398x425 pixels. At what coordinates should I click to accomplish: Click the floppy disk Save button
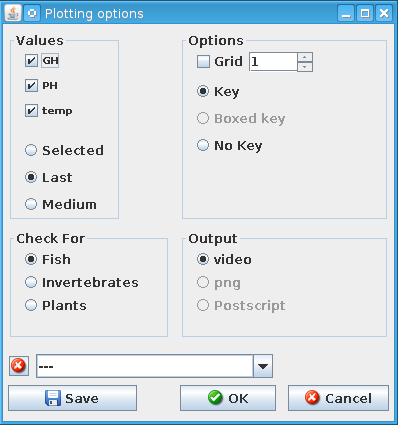point(72,398)
